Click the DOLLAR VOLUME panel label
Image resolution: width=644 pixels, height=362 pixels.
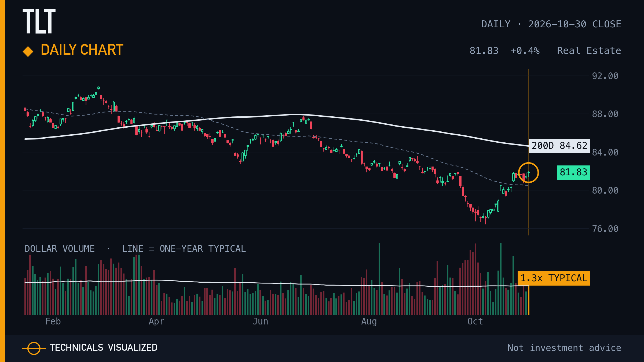pos(60,249)
